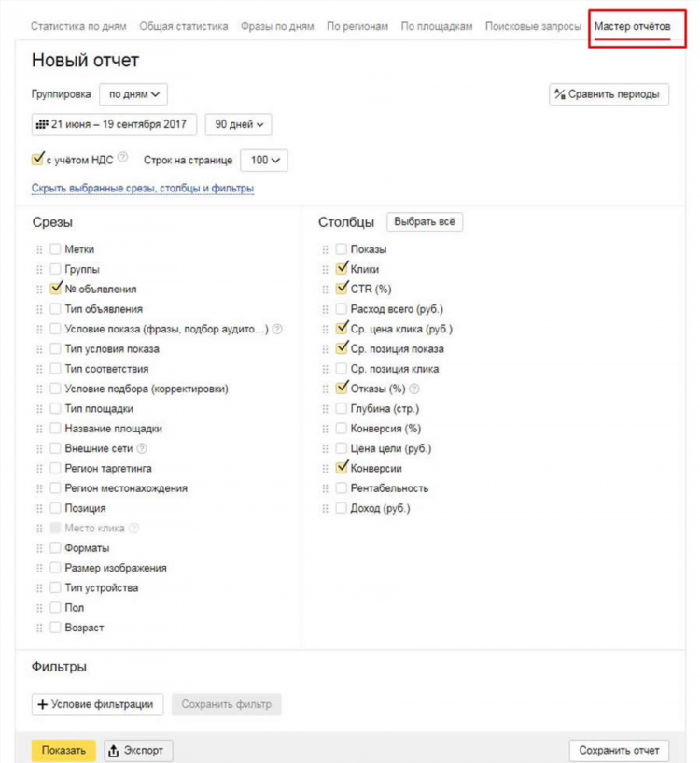Click the Сравнить периоды button
Image resolution: width=700 pixels, height=763 pixels.
coord(609,94)
